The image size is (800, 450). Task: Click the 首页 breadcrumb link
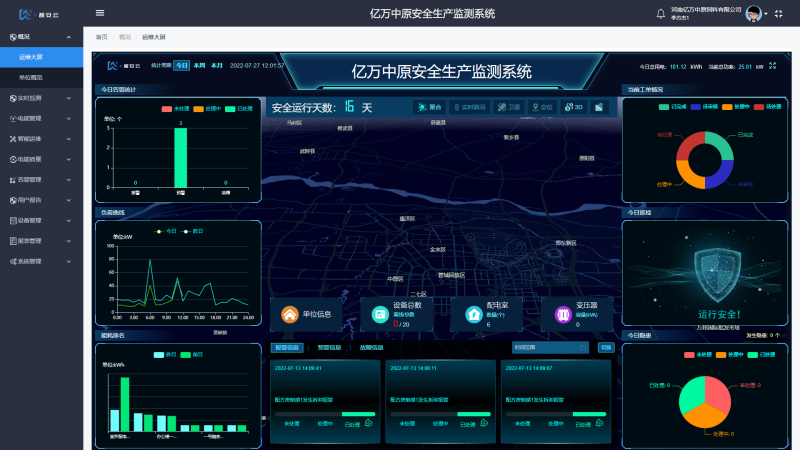point(101,36)
